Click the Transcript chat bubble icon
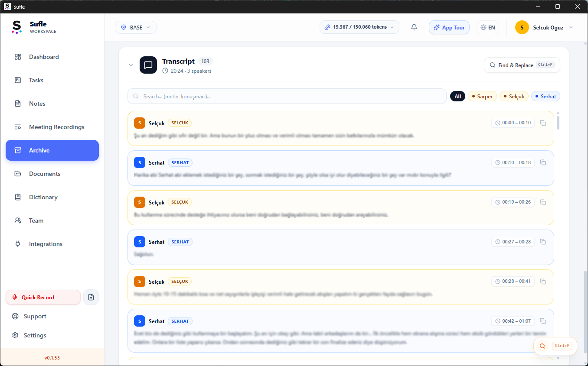 coord(148,65)
